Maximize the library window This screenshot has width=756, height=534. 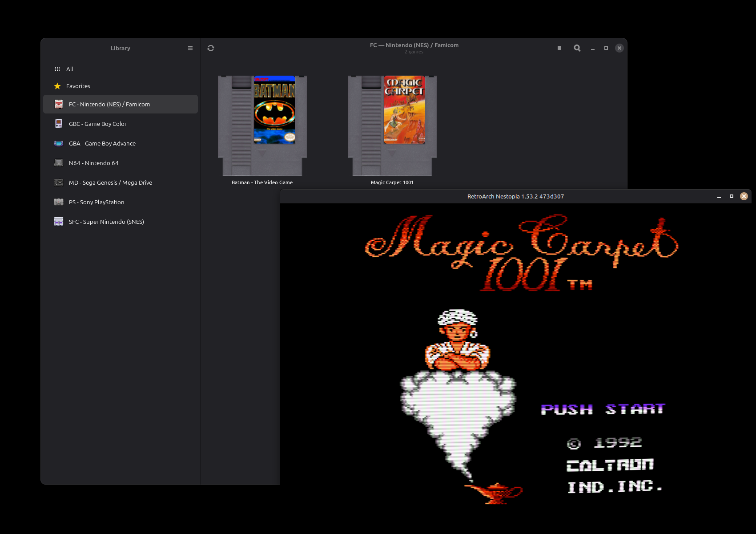click(x=606, y=48)
